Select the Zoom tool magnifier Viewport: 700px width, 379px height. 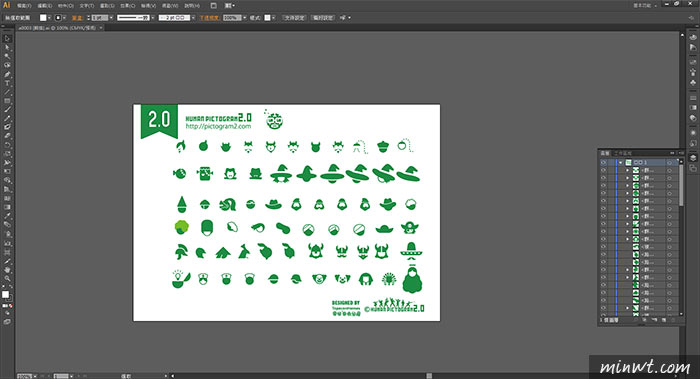[7, 279]
